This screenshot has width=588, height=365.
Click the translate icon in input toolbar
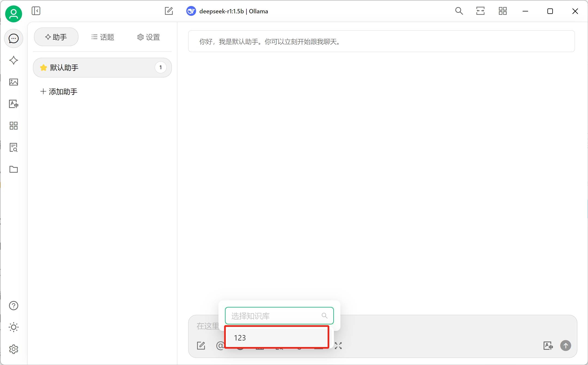click(548, 346)
